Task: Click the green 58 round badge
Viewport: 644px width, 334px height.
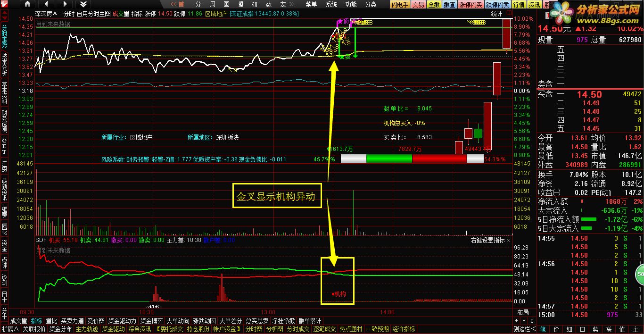Action: [640, 274]
